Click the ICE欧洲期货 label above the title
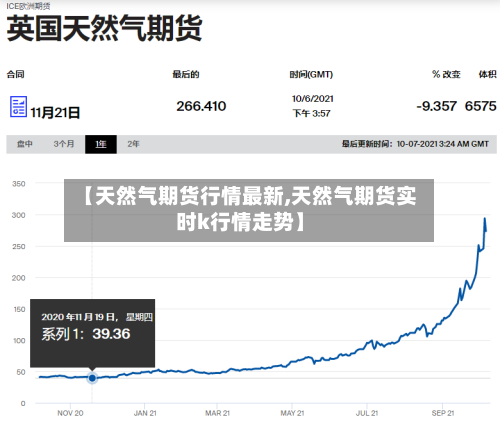 28,6
